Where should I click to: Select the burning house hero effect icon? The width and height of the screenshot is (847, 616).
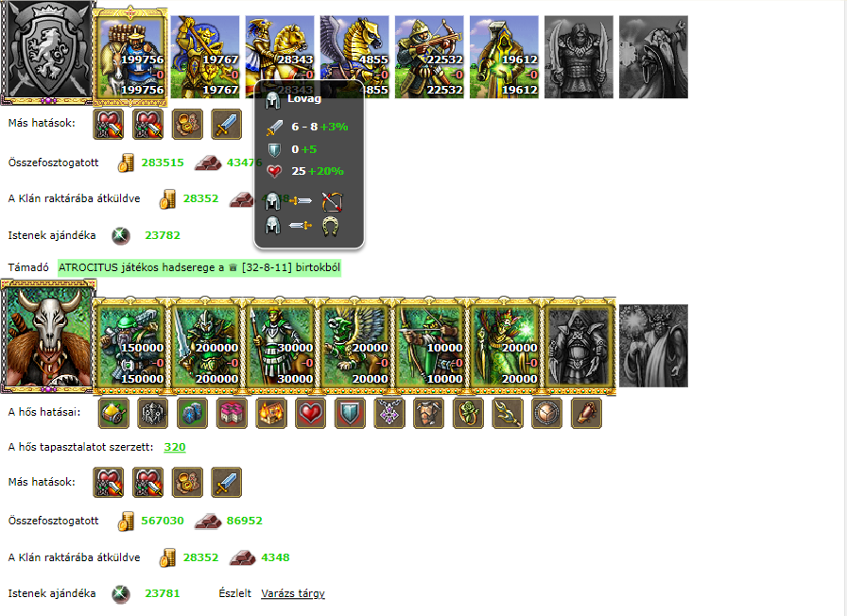tap(271, 413)
